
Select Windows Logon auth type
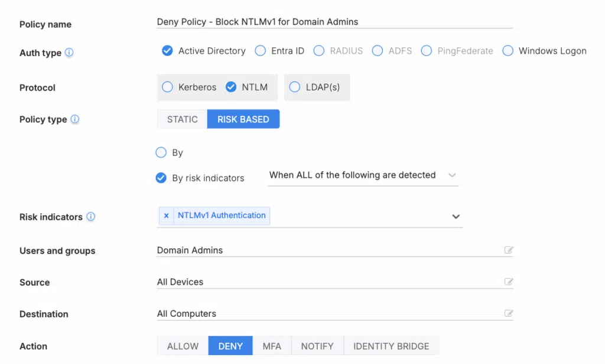[x=508, y=51]
